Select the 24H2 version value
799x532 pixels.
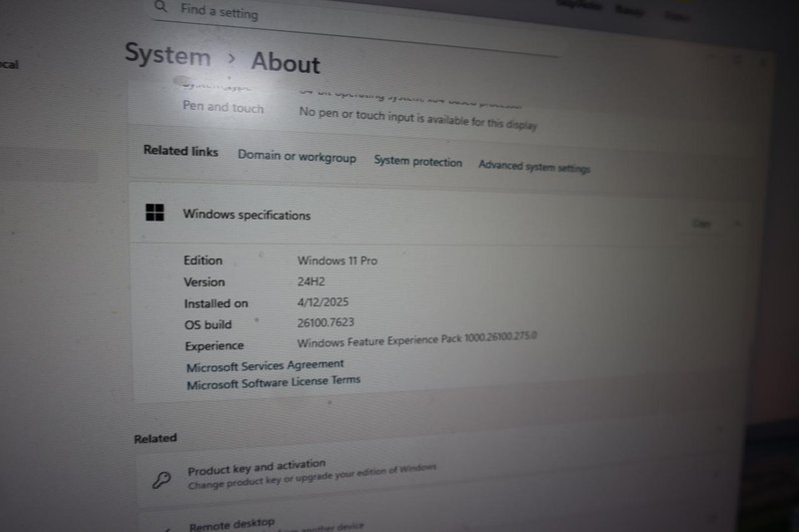(311, 281)
